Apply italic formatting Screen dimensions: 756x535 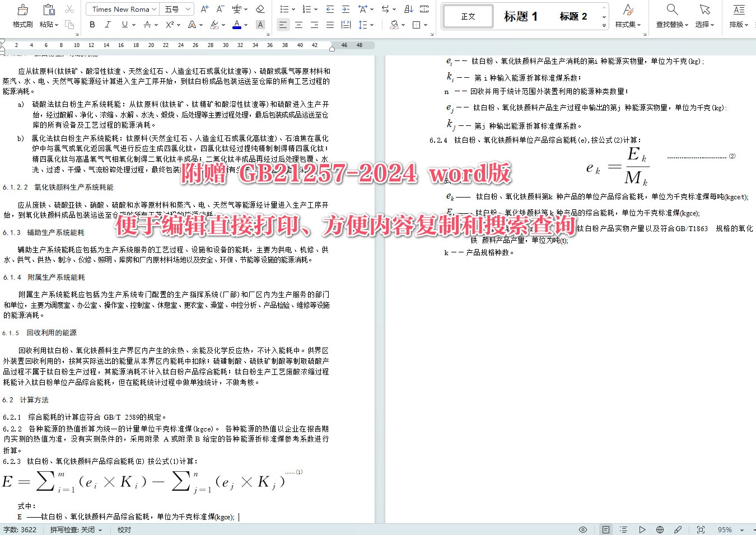click(107, 25)
